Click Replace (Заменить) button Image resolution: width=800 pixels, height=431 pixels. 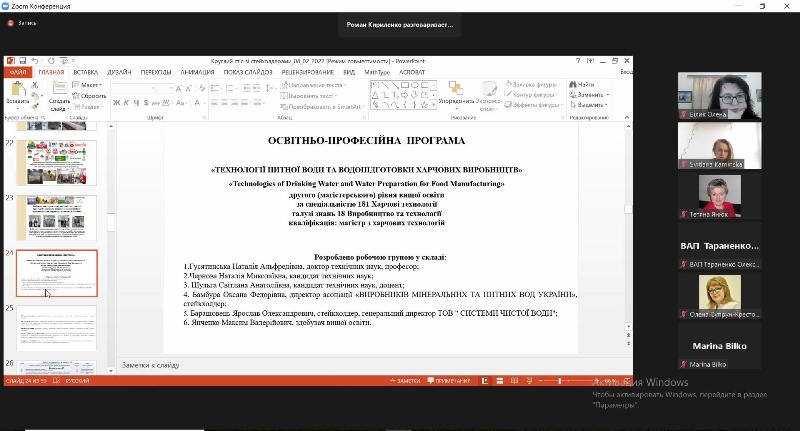tap(589, 95)
